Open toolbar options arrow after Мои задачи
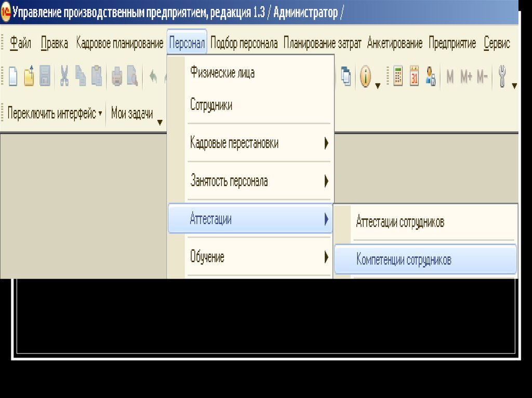The height and width of the screenshot is (398, 532). (160, 122)
